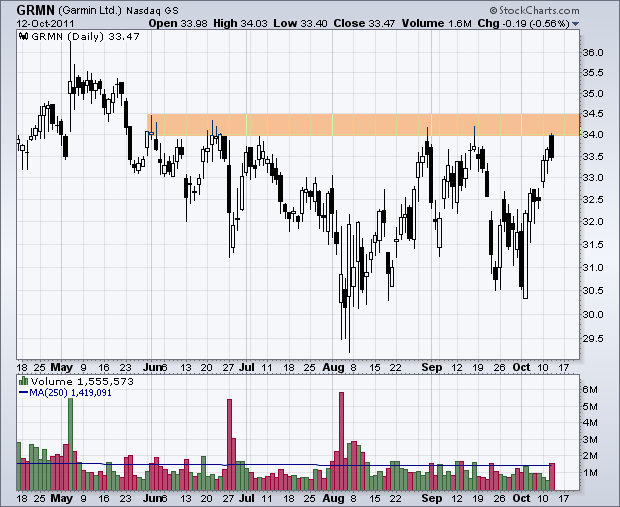Click the 33.0 price axis label
620x507 pixels.
pos(593,178)
